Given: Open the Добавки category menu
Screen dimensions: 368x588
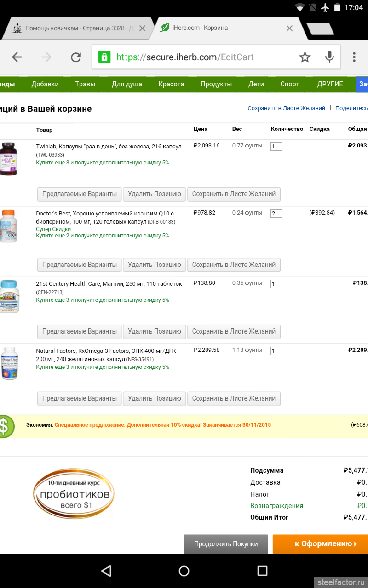Looking at the screenshot, I should click(x=45, y=84).
